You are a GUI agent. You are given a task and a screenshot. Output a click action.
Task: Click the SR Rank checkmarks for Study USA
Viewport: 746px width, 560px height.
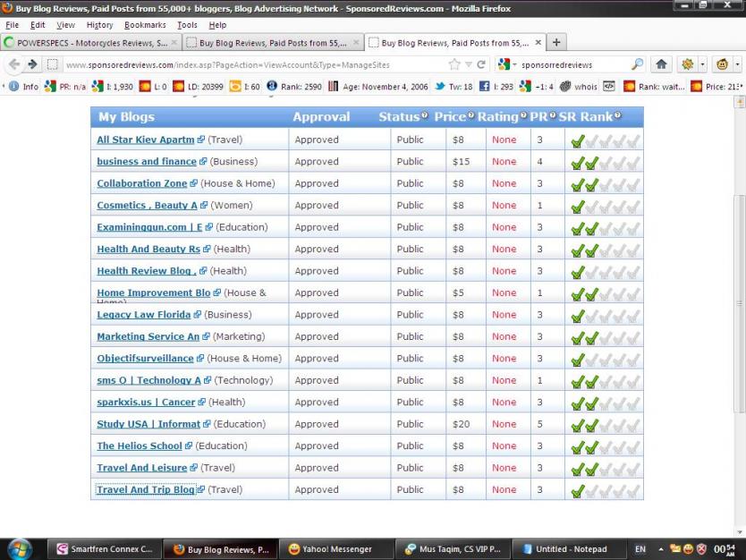click(606, 425)
